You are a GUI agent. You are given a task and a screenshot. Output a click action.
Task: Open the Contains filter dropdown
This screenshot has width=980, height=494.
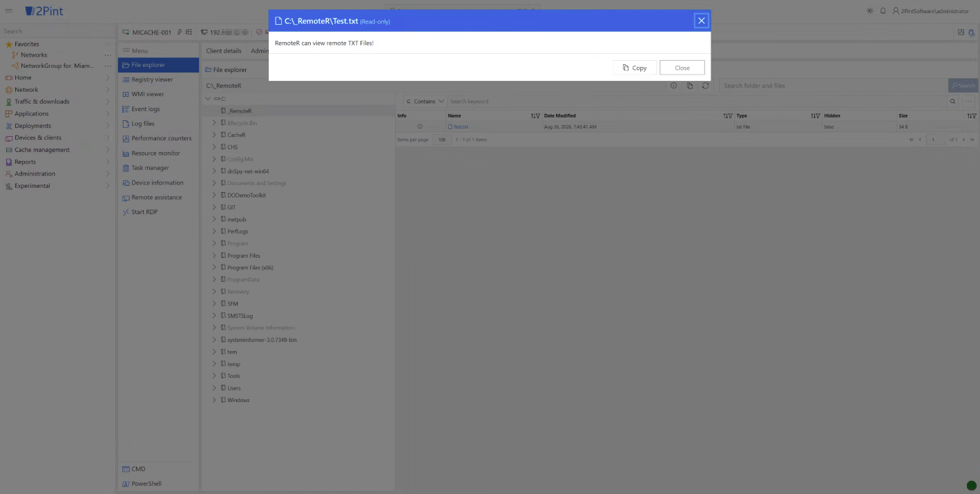[x=425, y=102]
